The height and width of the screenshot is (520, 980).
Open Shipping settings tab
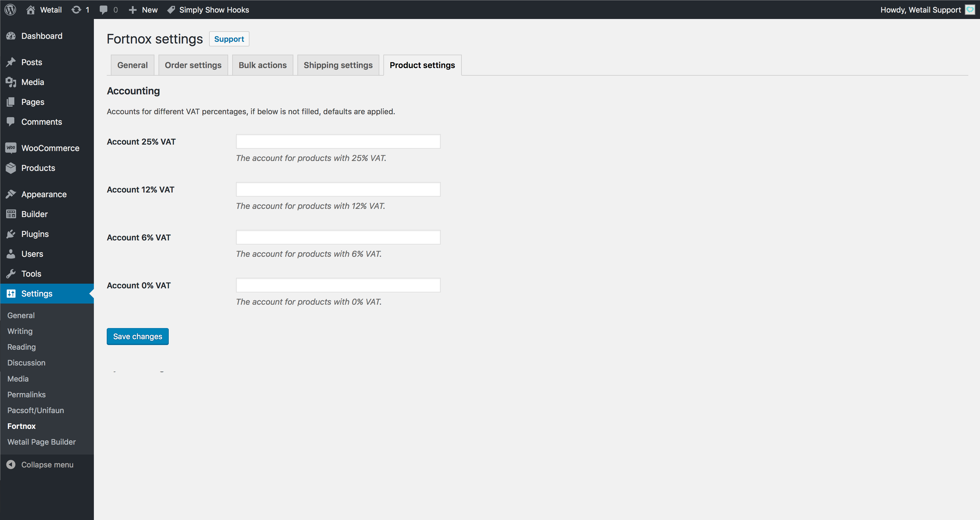338,65
